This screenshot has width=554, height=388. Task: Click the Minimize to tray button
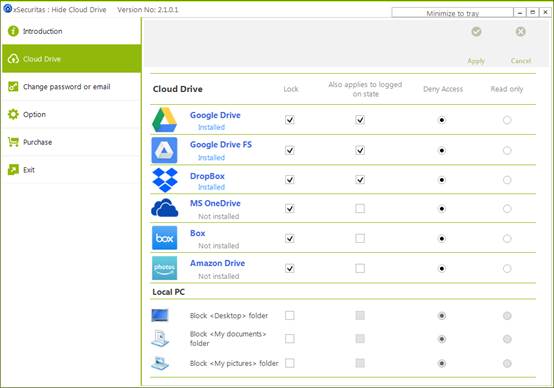(452, 13)
